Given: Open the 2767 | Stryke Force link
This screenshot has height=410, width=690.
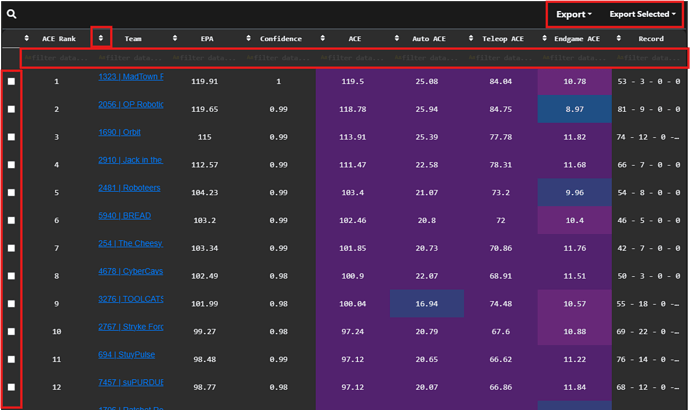Looking at the screenshot, I should (131, 327).
